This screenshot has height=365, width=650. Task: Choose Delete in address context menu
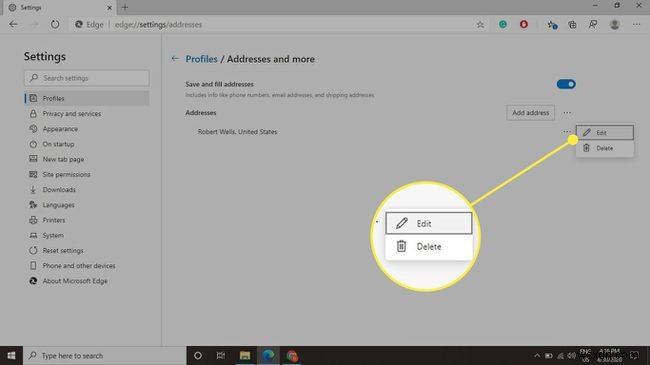pyautogui.click(x=604, y=148)
